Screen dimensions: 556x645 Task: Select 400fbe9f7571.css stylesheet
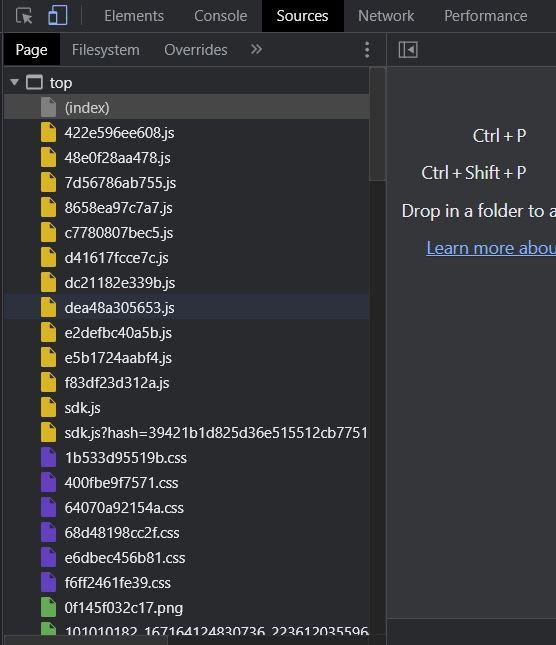point(186,483)
